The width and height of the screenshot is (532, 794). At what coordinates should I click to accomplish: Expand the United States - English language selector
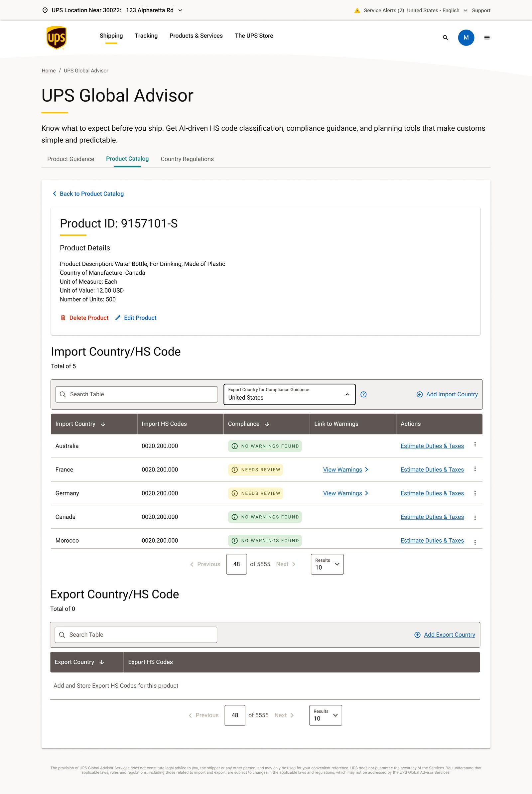[x=437, y=11]
